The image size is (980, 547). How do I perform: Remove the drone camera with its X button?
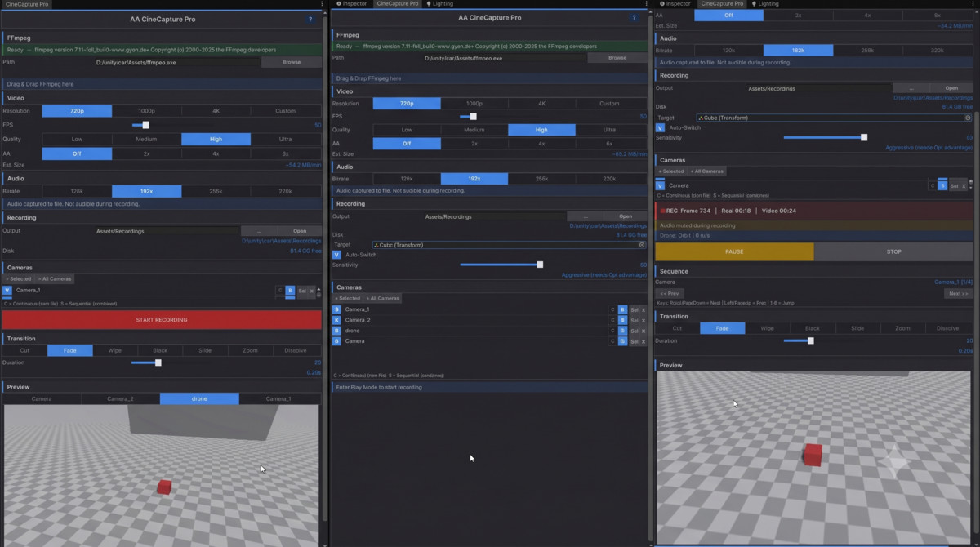(x=643, y=331)
